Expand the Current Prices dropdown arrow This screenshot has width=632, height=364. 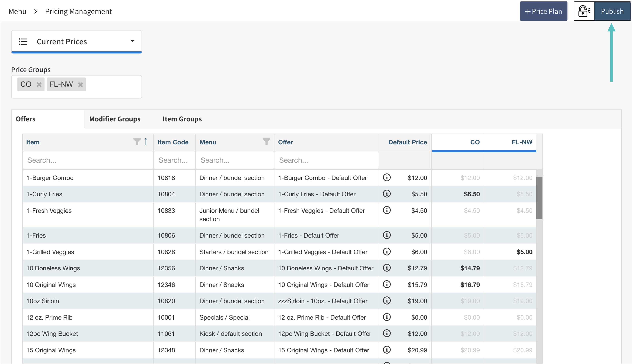pos(133,41)
